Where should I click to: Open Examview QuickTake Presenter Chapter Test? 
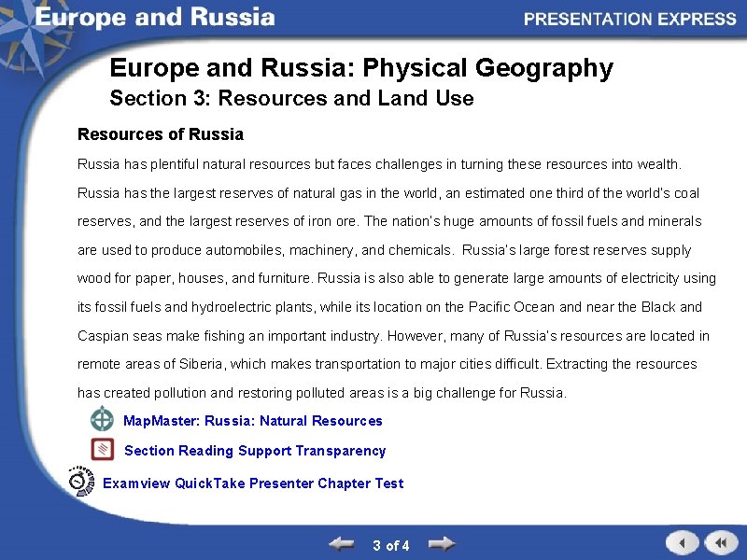253,483
